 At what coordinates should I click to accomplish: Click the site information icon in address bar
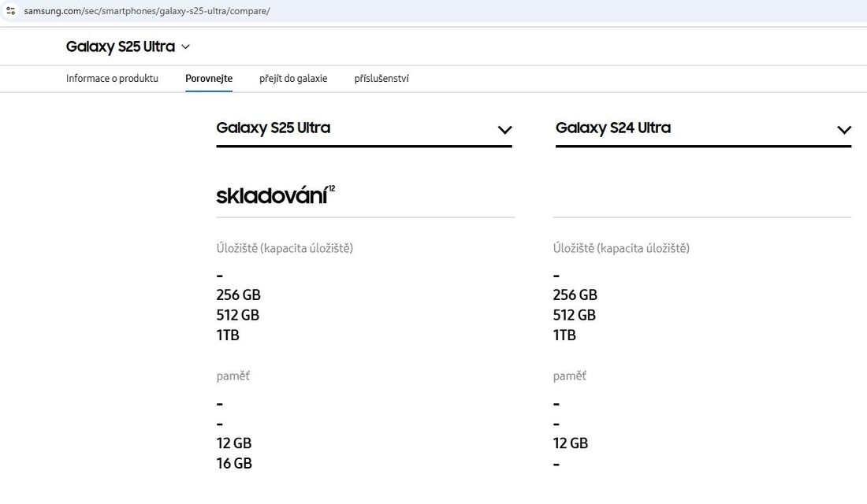11,11
